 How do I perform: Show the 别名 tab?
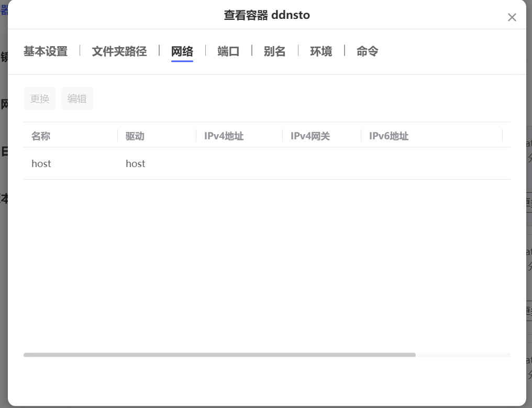[x=274, y=51]
